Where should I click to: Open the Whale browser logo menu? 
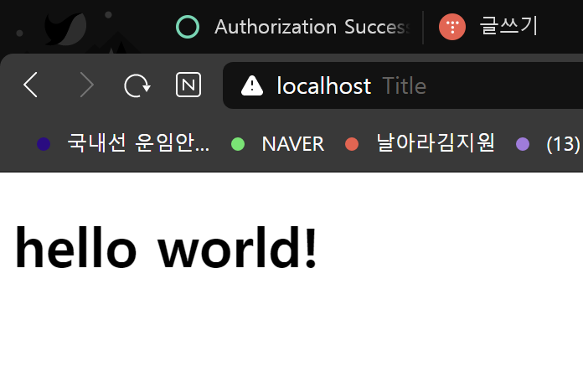65,29
